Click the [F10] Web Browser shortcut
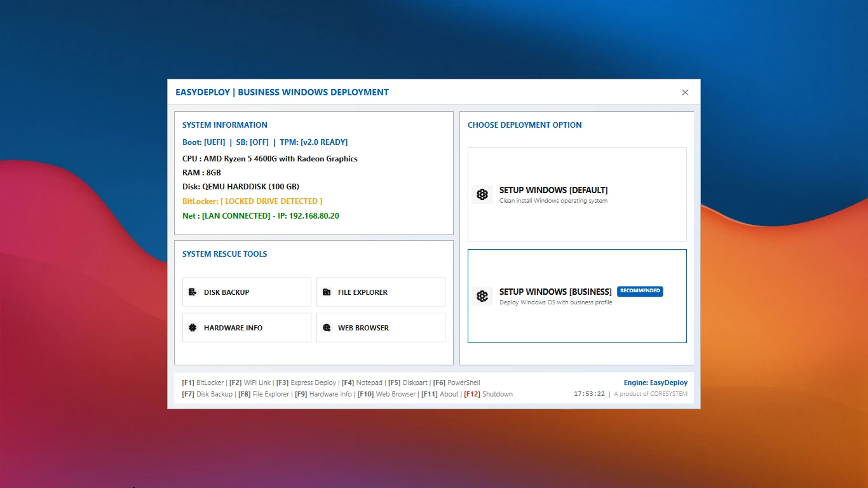This screenshot has height=488, width=868. 386,395
